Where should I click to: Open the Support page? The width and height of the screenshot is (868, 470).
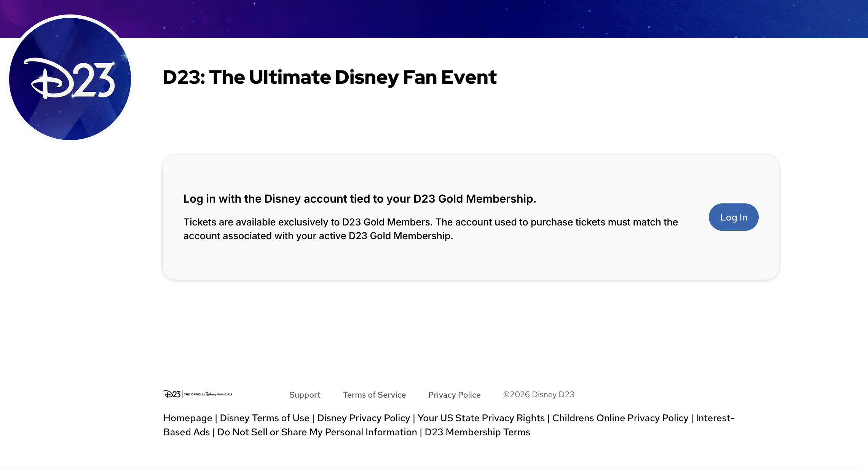coord(305,395)
